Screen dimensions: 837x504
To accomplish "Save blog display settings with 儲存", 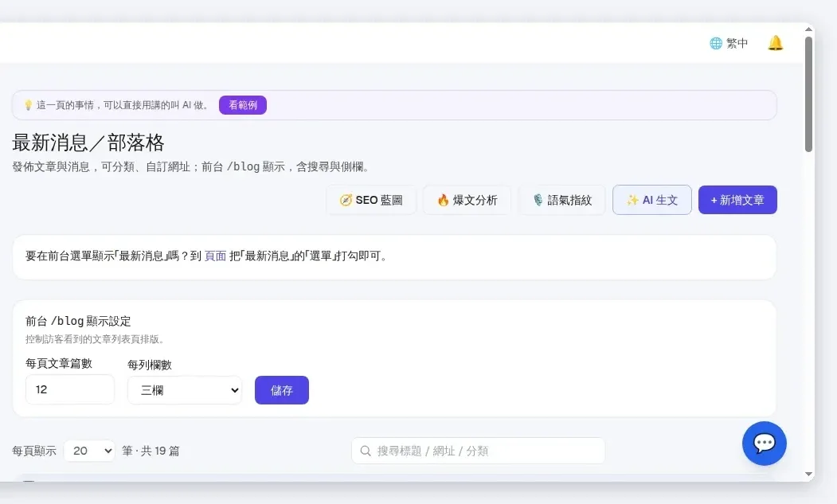I will click(x=282, y=390).
